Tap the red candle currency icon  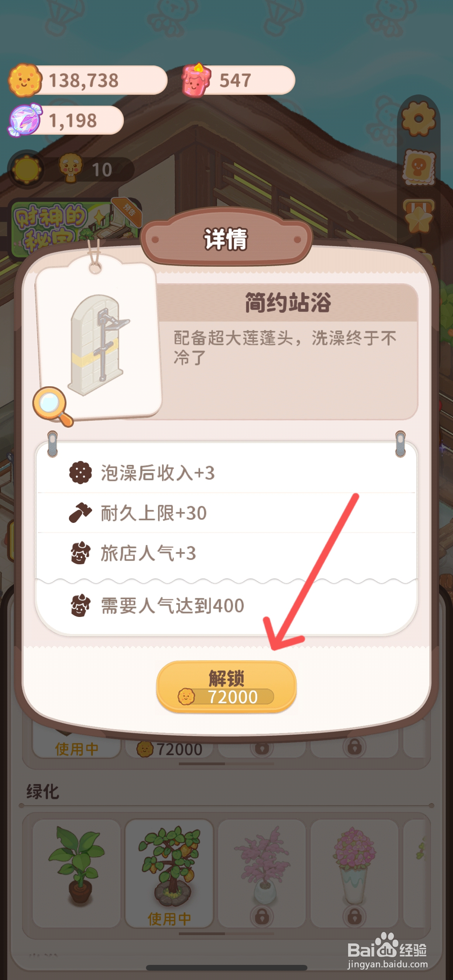point(197,80)
